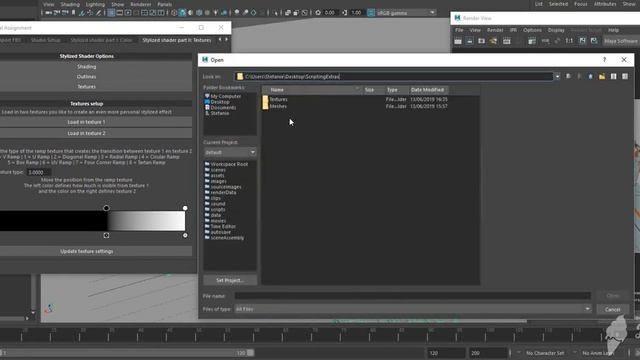Open the Options menu in Render View

[x=532, y=30]
